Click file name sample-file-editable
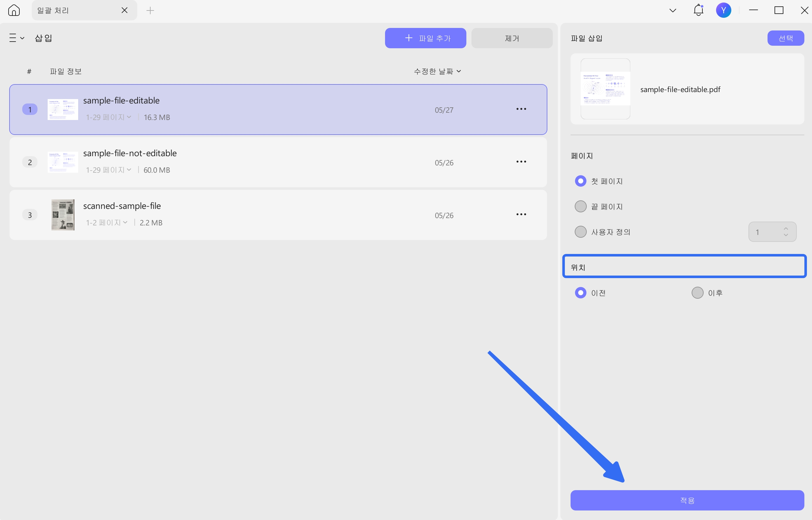Viewport: 812px width, 520px height. point(121,100)
